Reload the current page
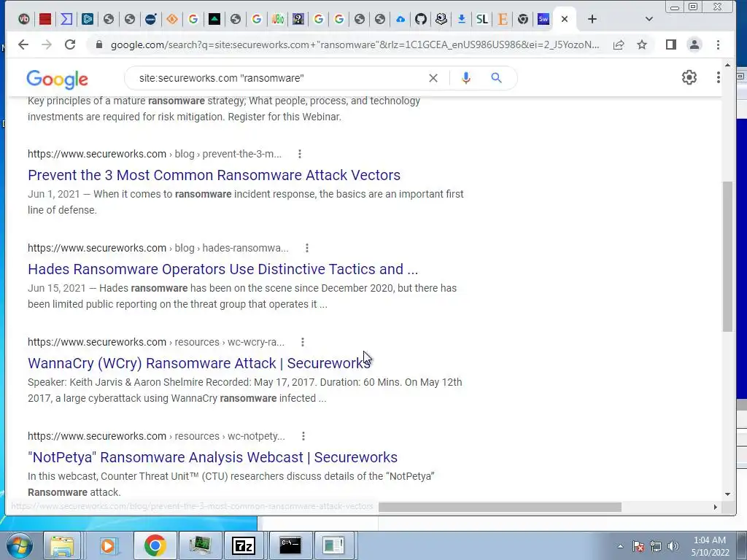The height and width of the screenshot is (560, 747). point(70,44)
